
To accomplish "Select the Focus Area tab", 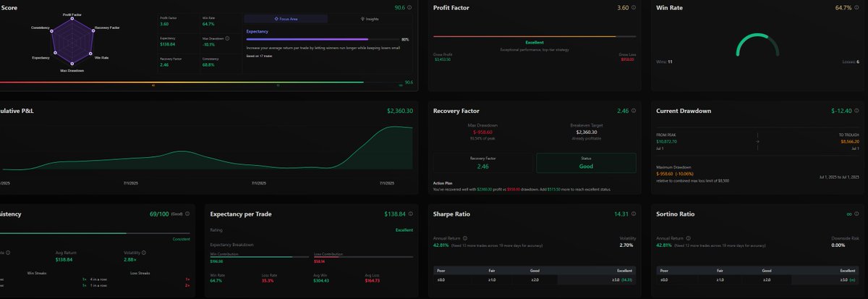I will coord(286,19).
